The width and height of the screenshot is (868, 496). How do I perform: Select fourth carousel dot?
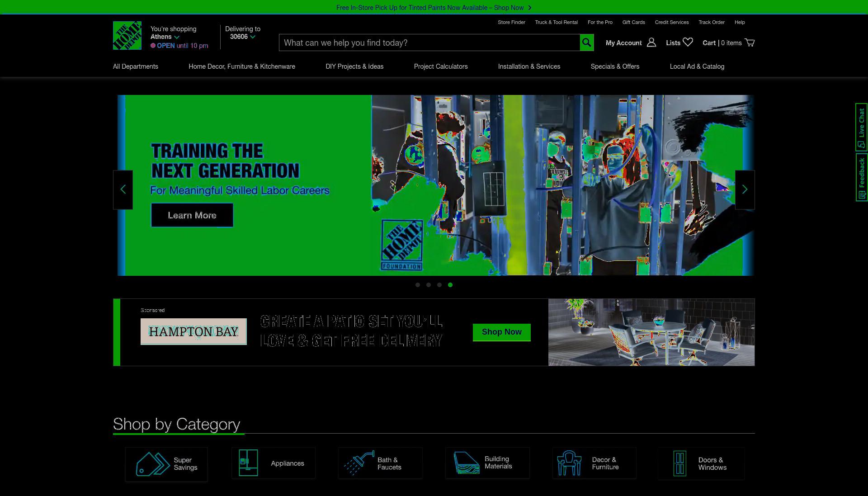pyautogui.click(x=450, y=285)
